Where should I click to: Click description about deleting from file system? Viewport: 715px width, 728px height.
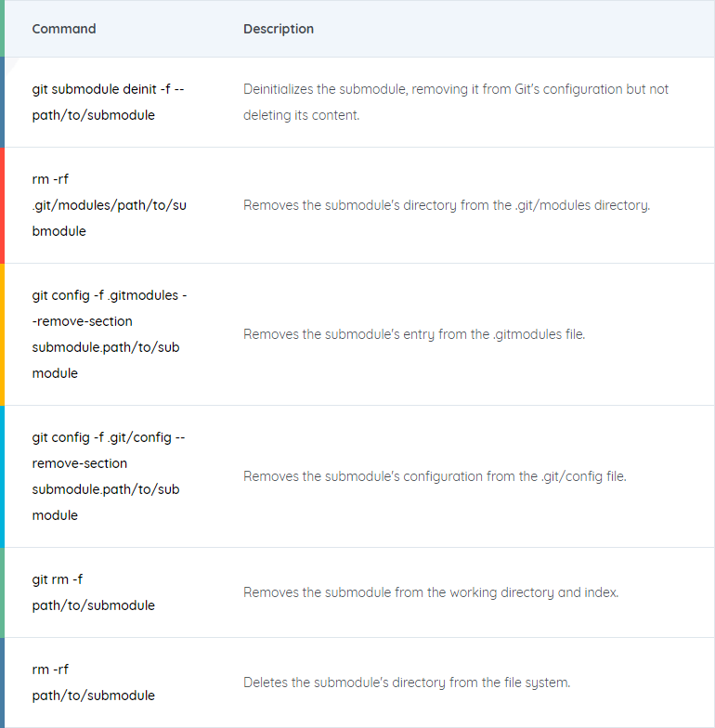pos(407,682)
